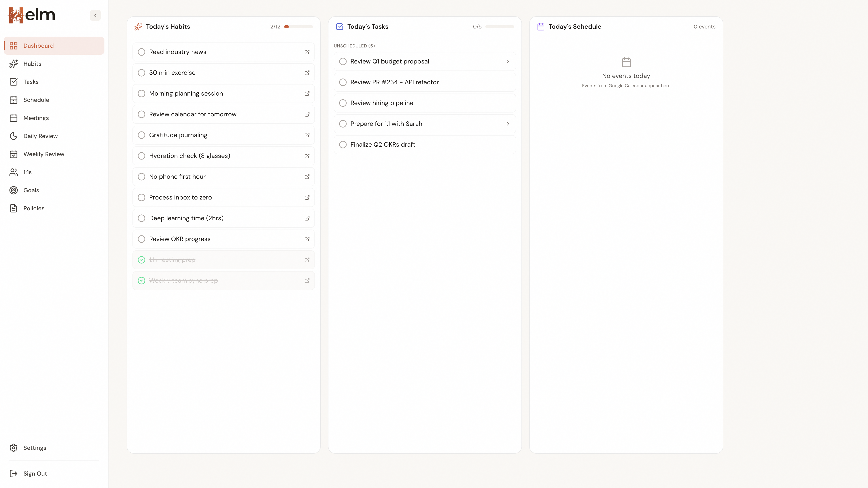
Task: Select the Goals target icon
Action: (x=14, y=190)
